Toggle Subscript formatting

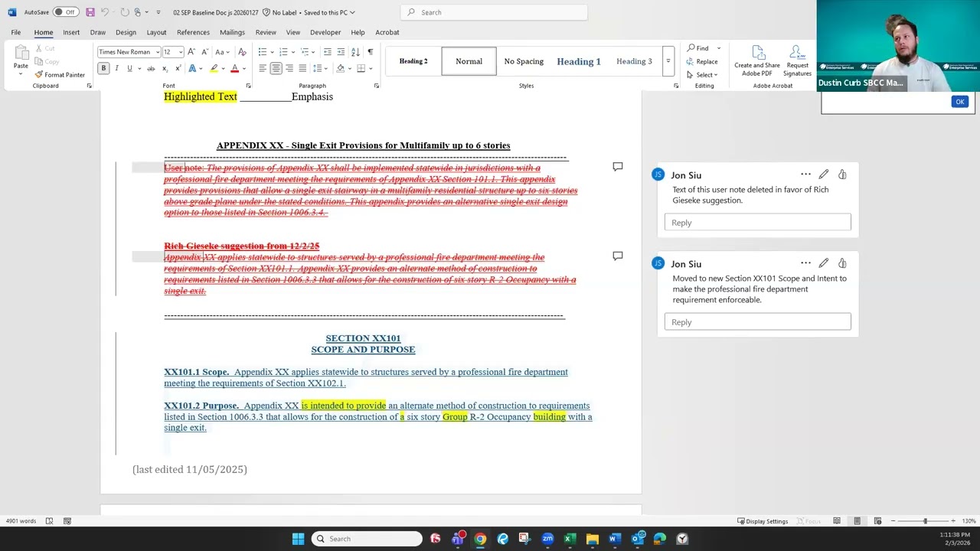(x=165, y=69)
